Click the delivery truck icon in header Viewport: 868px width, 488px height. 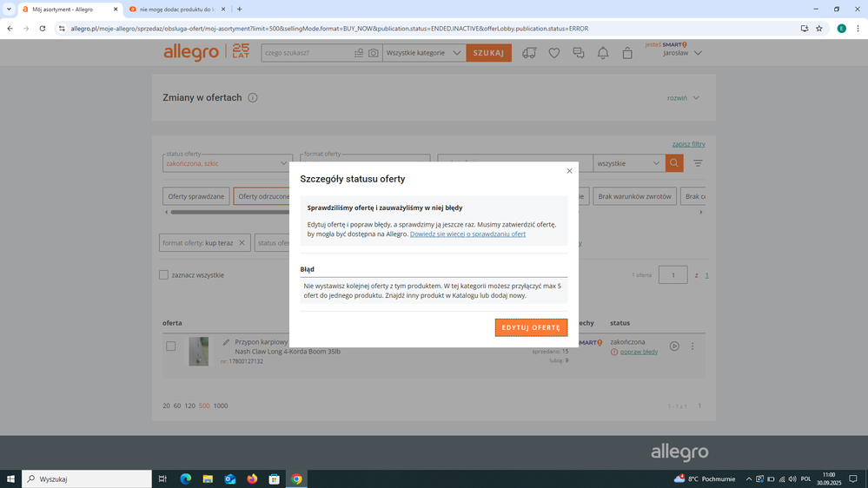click(529, 53)
